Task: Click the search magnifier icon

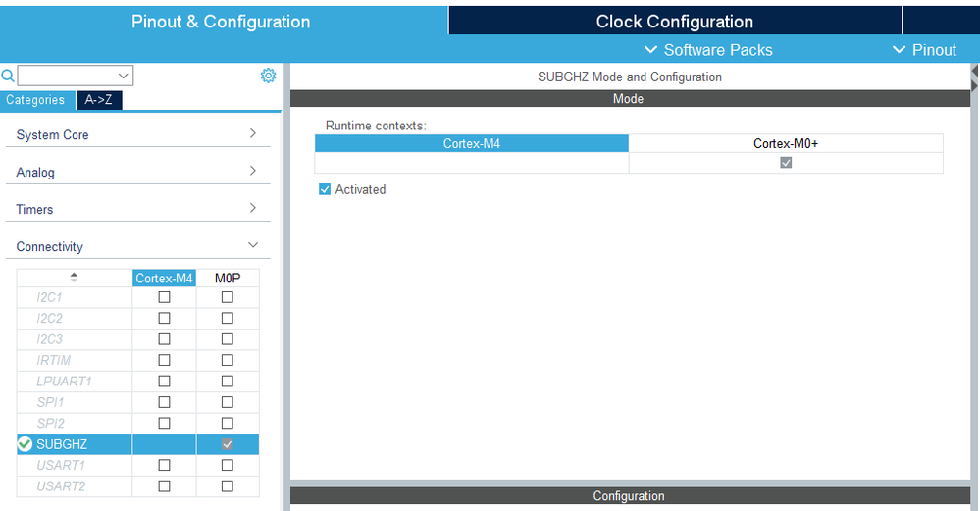Action: click(8, 77)
